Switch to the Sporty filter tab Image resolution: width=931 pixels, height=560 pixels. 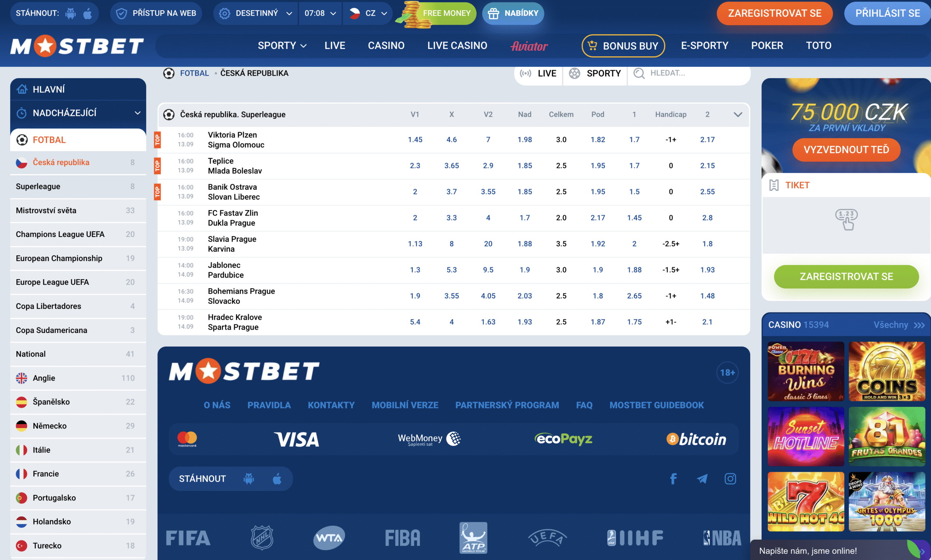(x=595, y=73)
